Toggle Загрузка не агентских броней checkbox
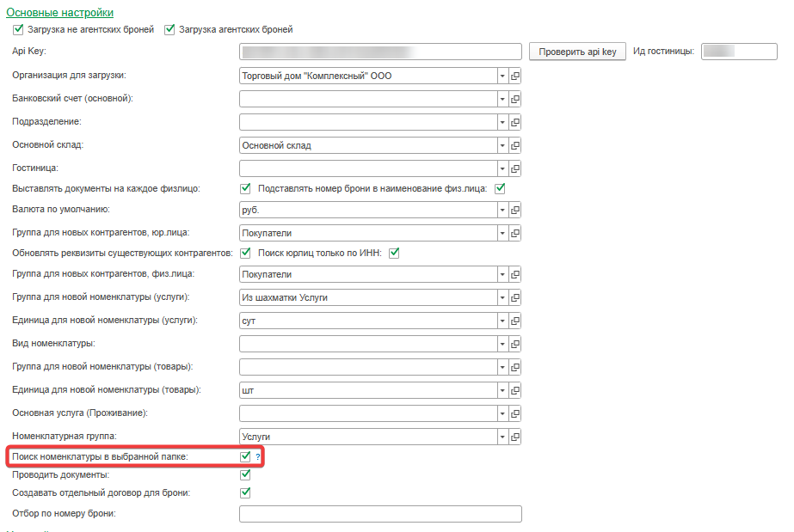The width and height of the screenshot is (794, 532). [18, 29]
